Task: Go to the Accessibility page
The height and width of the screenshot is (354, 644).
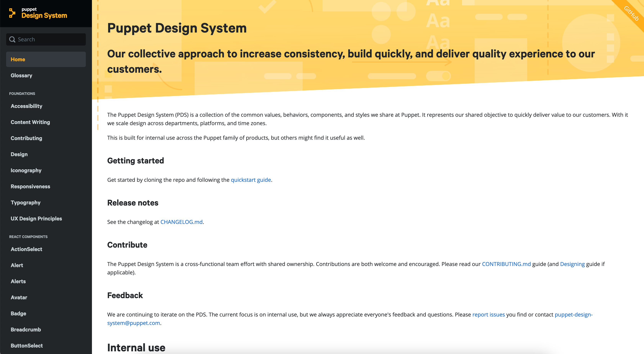Action: [x=26, y=106]
